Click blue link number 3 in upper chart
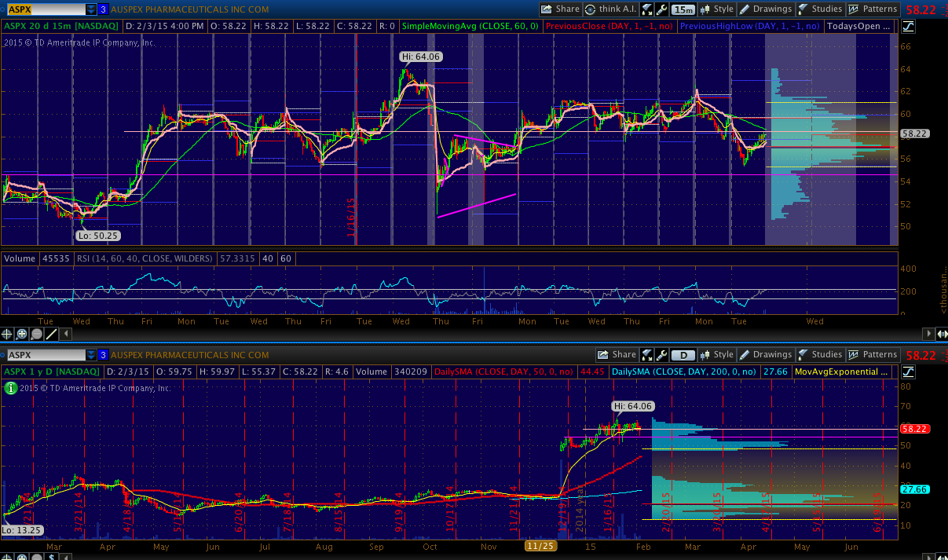The image size is (948, 560). (x=103, y=9)
